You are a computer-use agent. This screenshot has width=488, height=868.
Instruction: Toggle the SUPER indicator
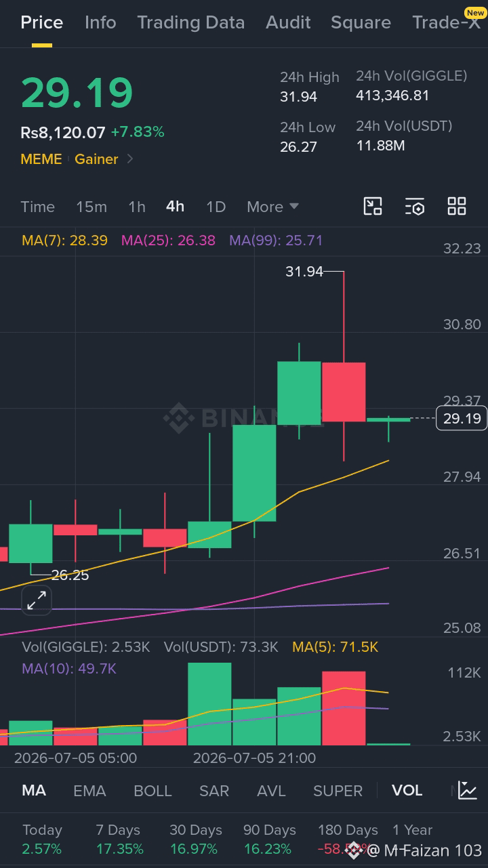(338, 791)
